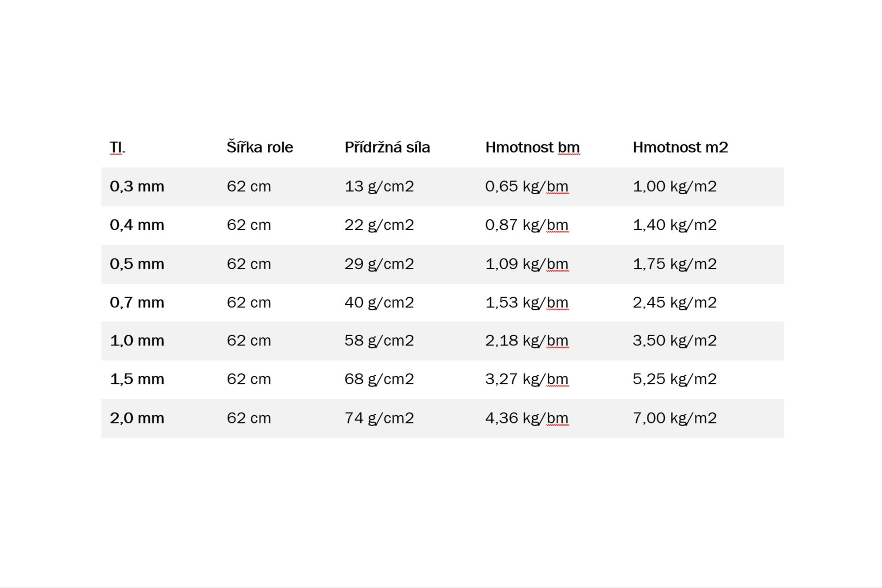Screen dimensions: 882x588
Task: Click the 'Hmotnost m2' column header
Action: tap(680, 147)
